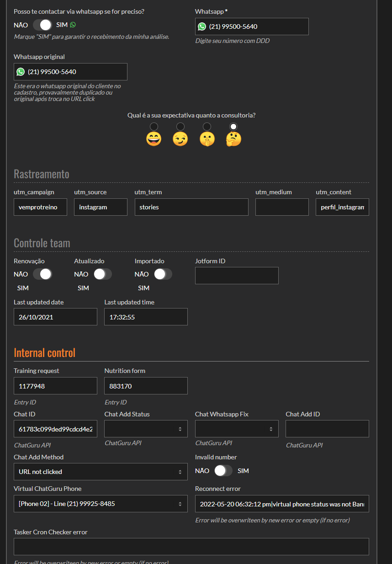This screenshot has height=564, width=392.
Task: Click the overwrite note under Reconnect error
Action: tap(272, 520)
